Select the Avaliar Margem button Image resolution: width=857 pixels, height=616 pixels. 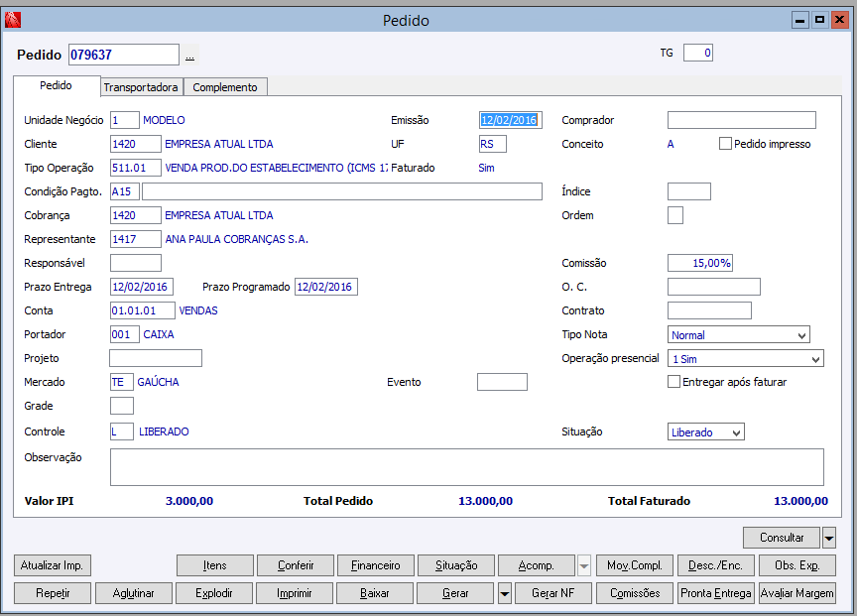[796, 593]
